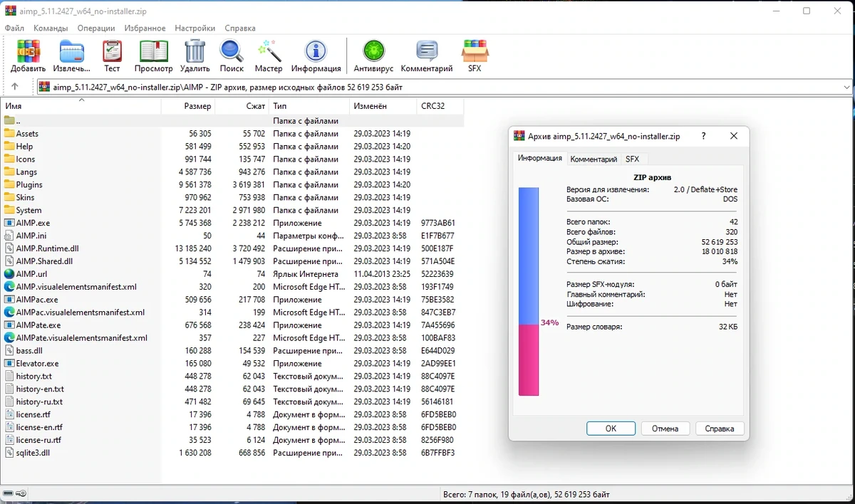Viewport: 855px width, 504px height.
Task: Select the Icons folder name
Action: tap(26, 159)
